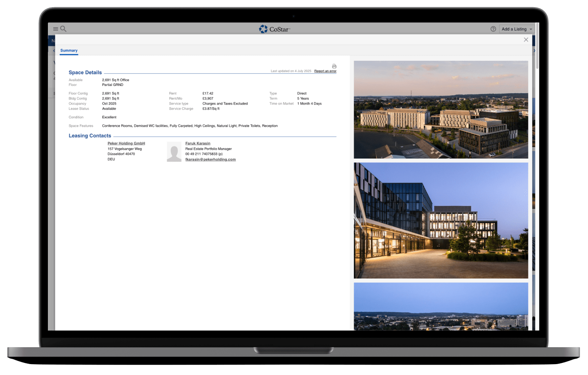
Task: Open the hamburger menu in top bar
Action: coord(55,29)
